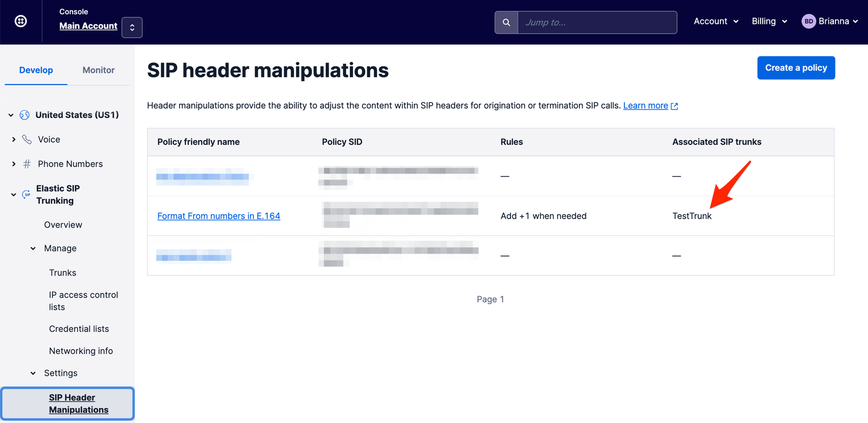Switch to the Monitor tab
868x423 pixels.
98,70
